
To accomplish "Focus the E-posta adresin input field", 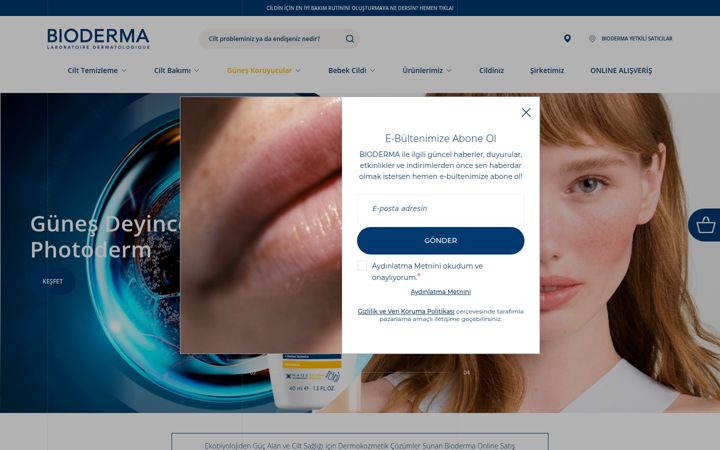I will pos(440,208).
